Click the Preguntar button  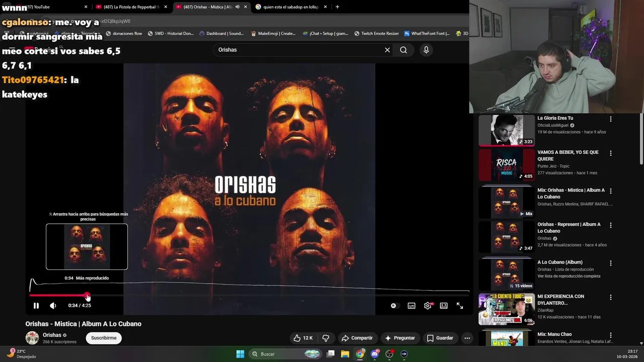[400, 338]
